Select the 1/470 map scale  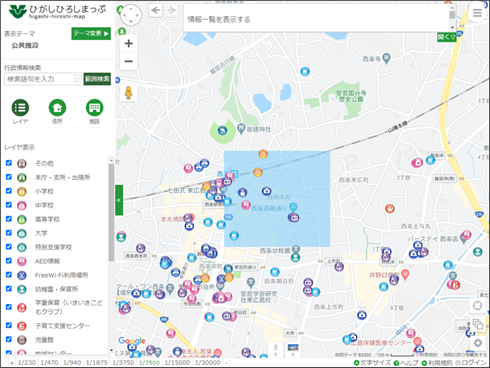[x=49, y=362]
